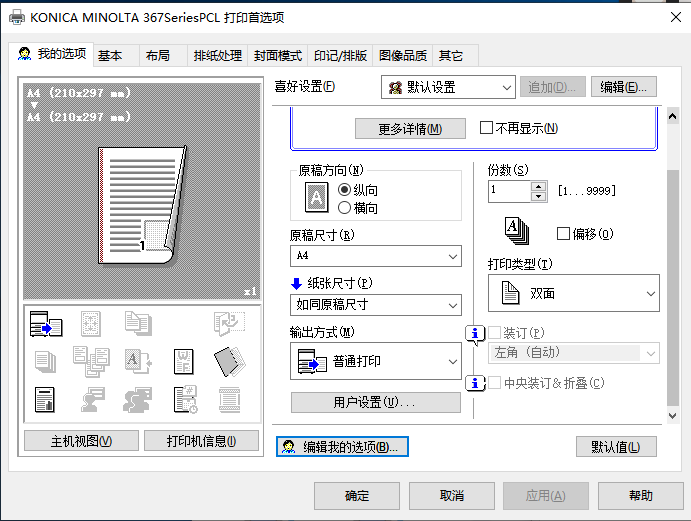Click the tilted grey transparency sheets icon
Image resolution: width=691 pixels, height=521 pixels.
[x=230, y=362]
